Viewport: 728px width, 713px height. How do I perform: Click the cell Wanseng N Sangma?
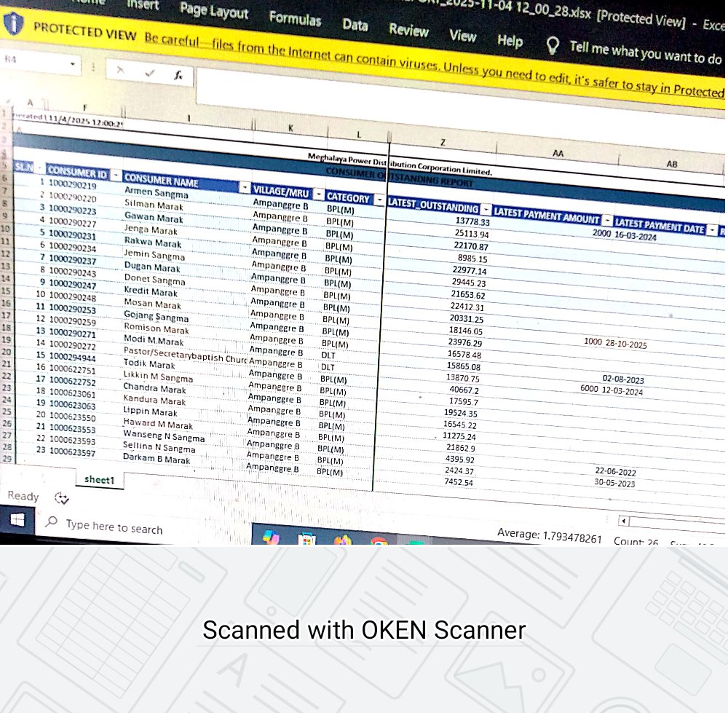coord(164,436)
